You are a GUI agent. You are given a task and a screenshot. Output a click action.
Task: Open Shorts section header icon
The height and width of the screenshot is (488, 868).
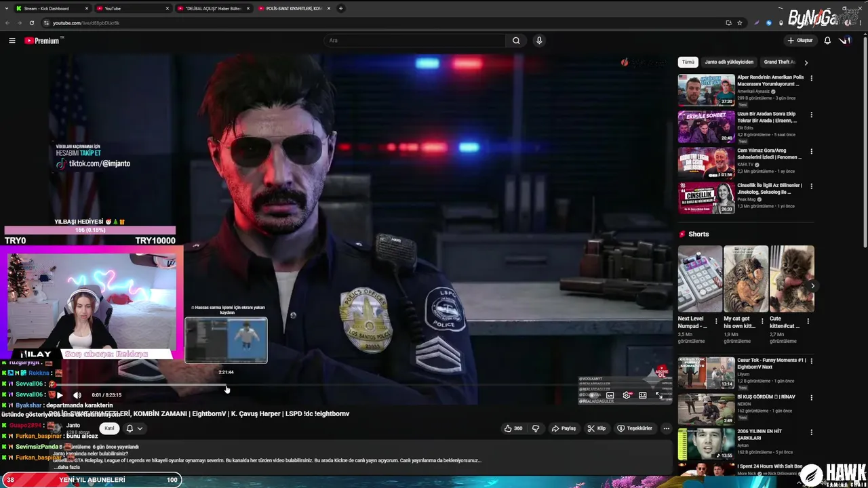coord(682,234)
